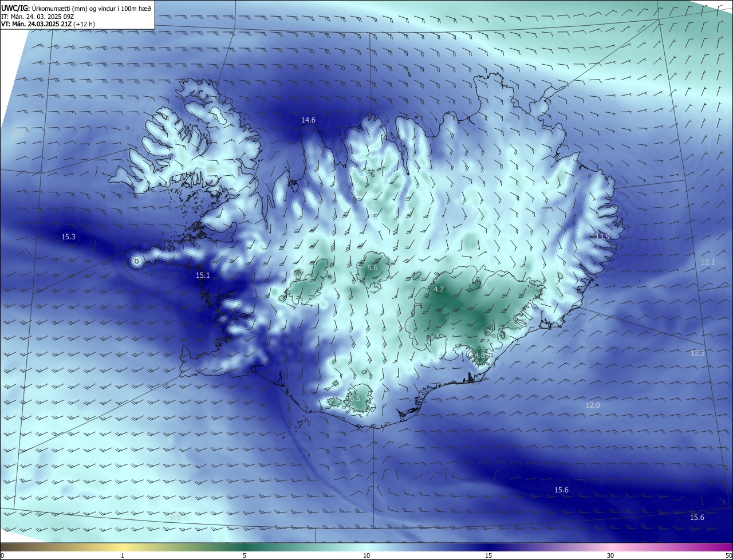Click the 15.1 value label on the map
This screenshot has height=560, width=733.
[203, 275]
